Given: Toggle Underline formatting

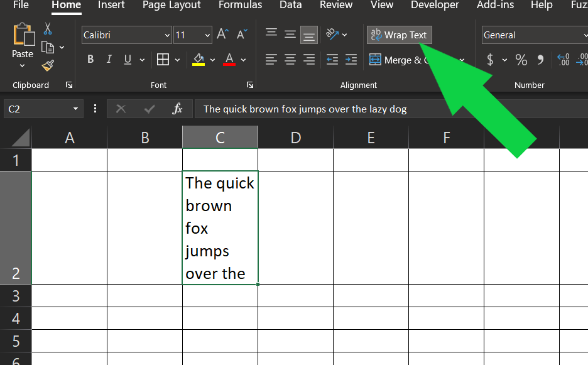Looking at the screenshot, I should click(x=128, y=59).
